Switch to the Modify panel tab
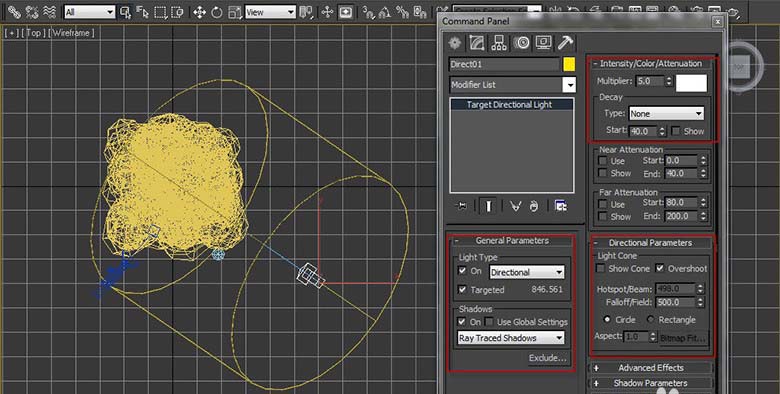 tap(477, 43)
